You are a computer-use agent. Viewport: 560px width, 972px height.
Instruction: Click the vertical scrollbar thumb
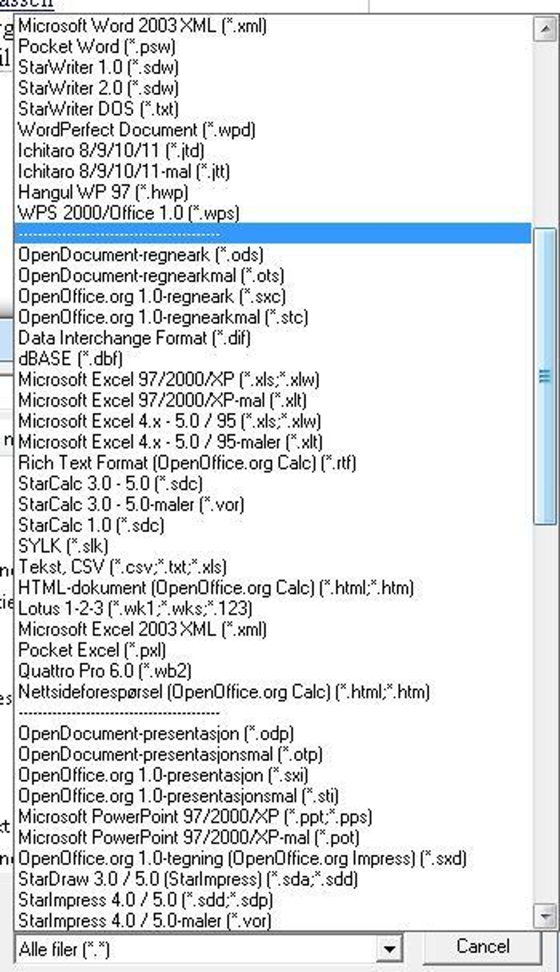click(x=545, y=376)
